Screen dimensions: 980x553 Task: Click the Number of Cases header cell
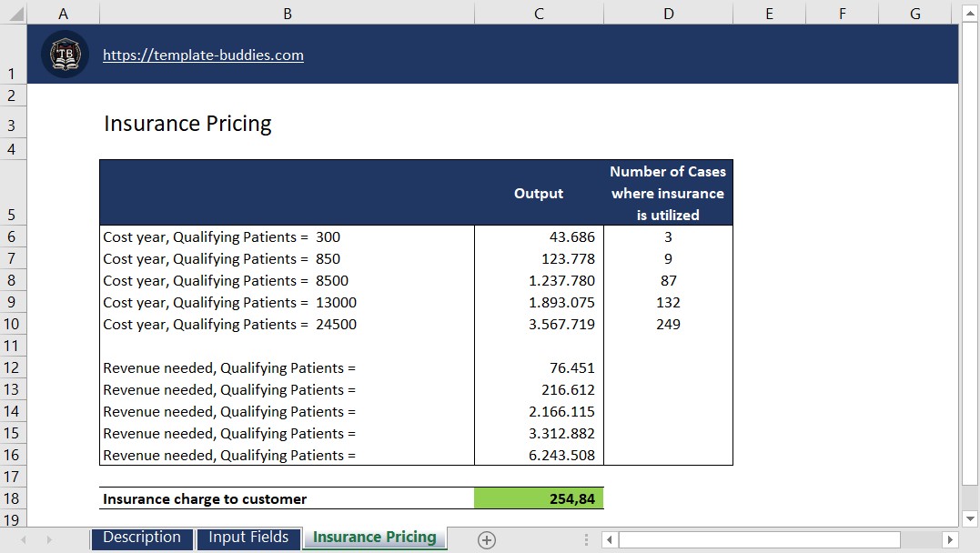(x=668, y=192)
